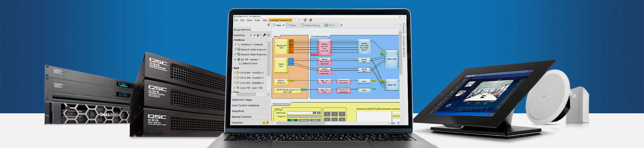Expand the second Network Video Endpoint item
Image resolution: width=644 pixels, height=148 pixels.
pyautogui.click(x=235, y=54)
